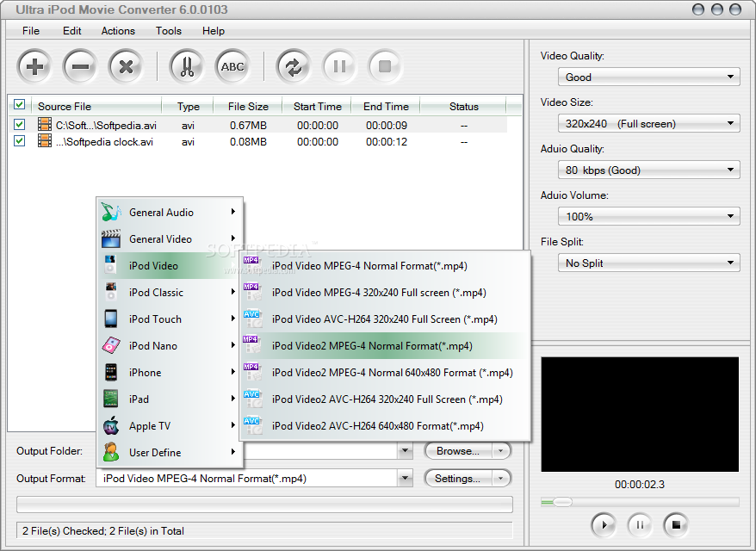Click the Add file plus button
Image resolution: width=756 pixels, height=551 pixels.
[x=34, y=66]
